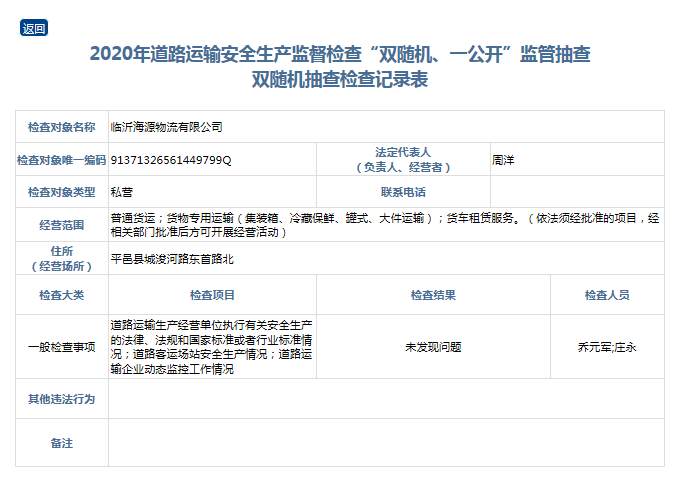Screen dimensions: 679x478
Task: Select business scope text starting 普通货运
Action: point(385,225)
